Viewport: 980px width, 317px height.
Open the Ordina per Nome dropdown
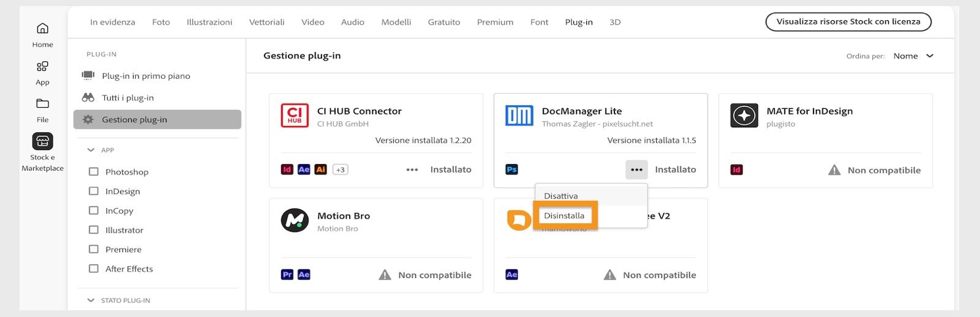point(913,56)
